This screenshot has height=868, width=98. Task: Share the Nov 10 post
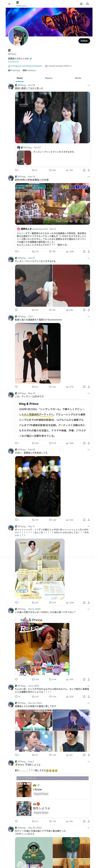point(89,251)
